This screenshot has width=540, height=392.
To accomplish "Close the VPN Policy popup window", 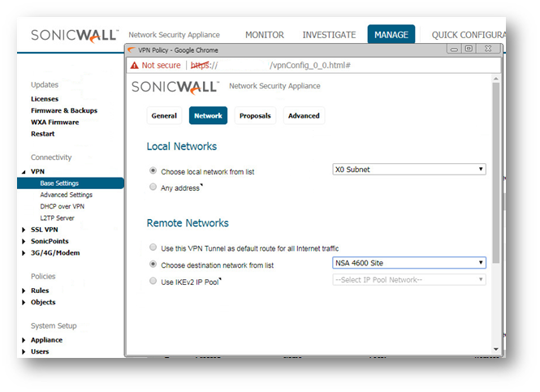I will (488, 49).
